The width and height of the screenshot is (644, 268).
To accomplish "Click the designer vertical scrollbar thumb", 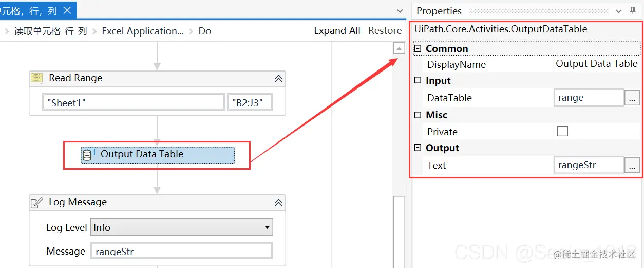I will [x=399, y=231].
